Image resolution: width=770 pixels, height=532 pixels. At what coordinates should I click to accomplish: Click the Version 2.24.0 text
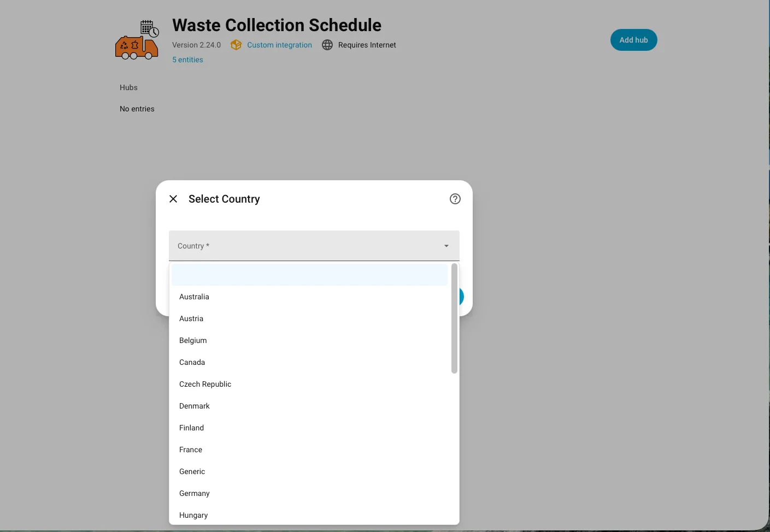click(x=196, y=45)
